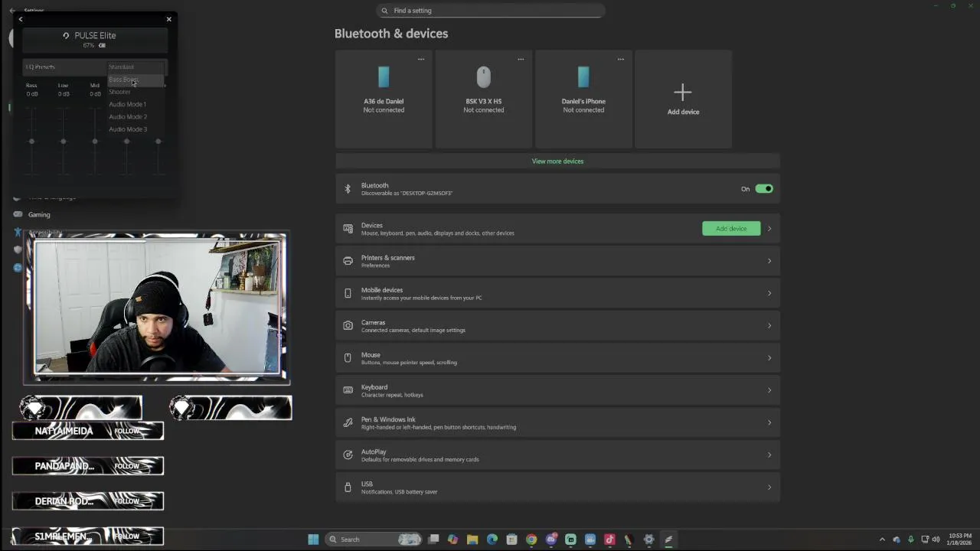Viewport: 980px width, 551px height.
Task: Click the microphone tray icon
Action: [910, 540]
